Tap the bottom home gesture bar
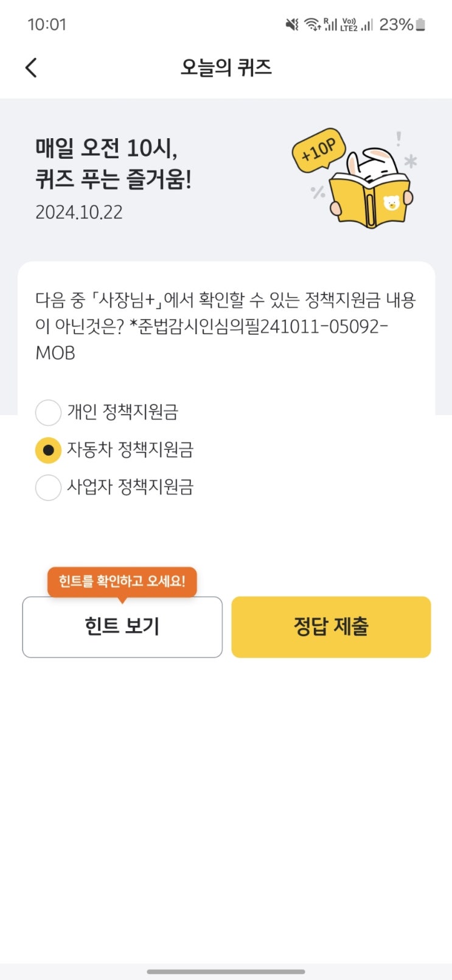 (226, 971)
